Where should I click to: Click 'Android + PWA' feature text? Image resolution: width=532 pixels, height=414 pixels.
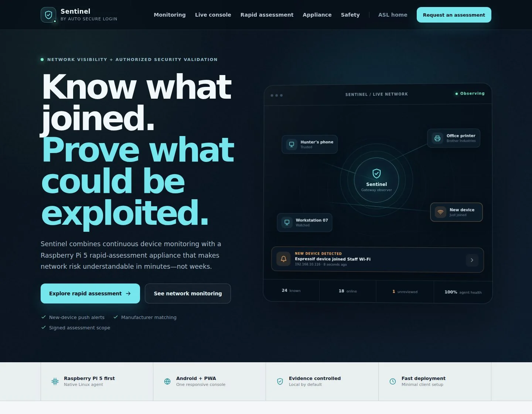coord(196,379)
